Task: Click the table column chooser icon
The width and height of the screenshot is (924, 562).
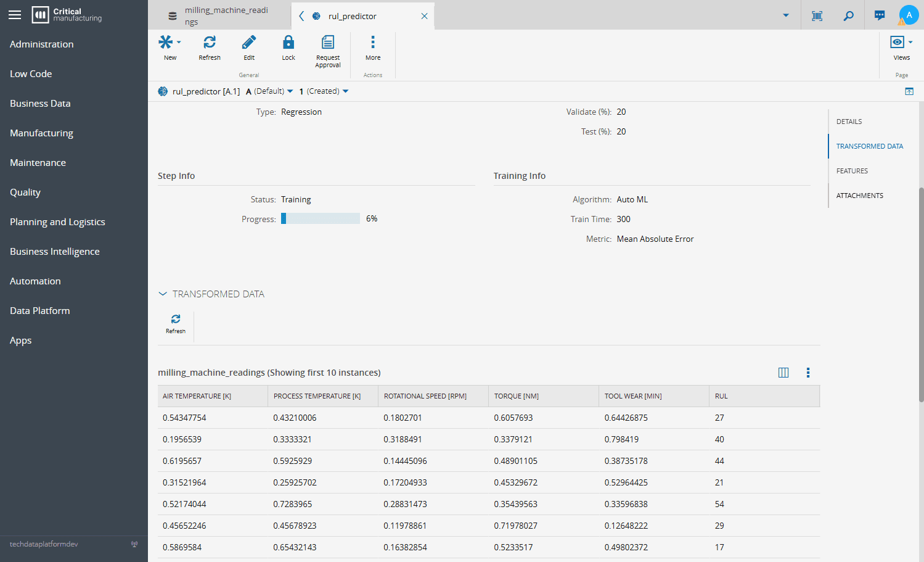Action: pyautogui.click(x=783, y=373)
